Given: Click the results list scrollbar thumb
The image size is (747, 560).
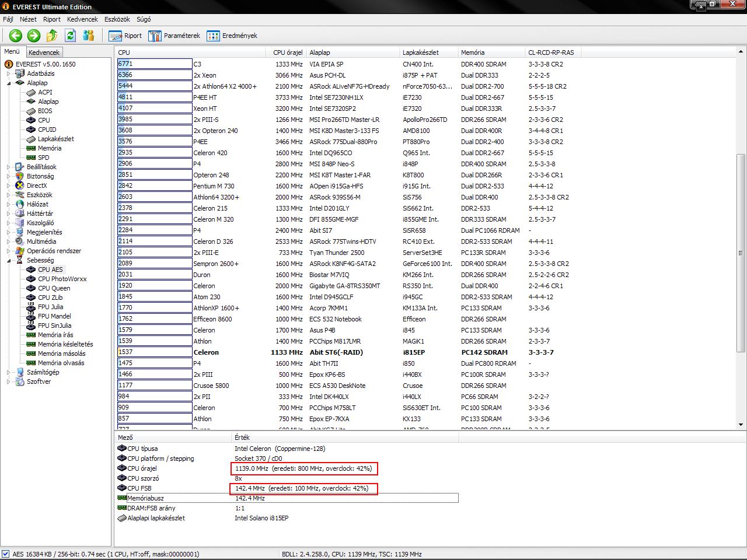Looking at the screenshot, I should pyautogui.click(x=741, y=253).
